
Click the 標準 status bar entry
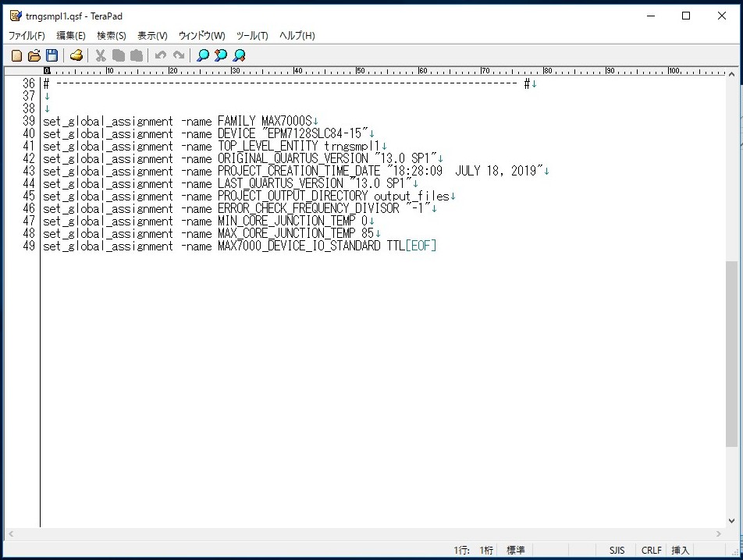tap(516, 550)
